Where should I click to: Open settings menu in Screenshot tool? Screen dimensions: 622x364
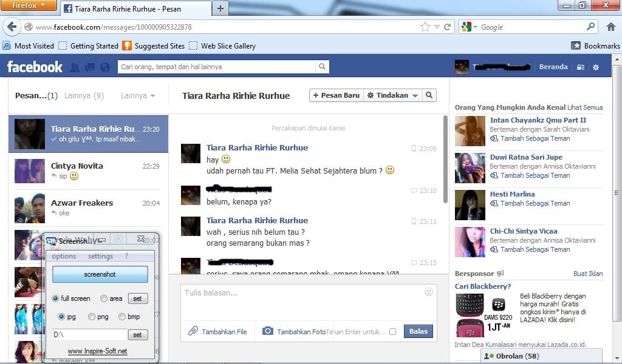(100, 256)
